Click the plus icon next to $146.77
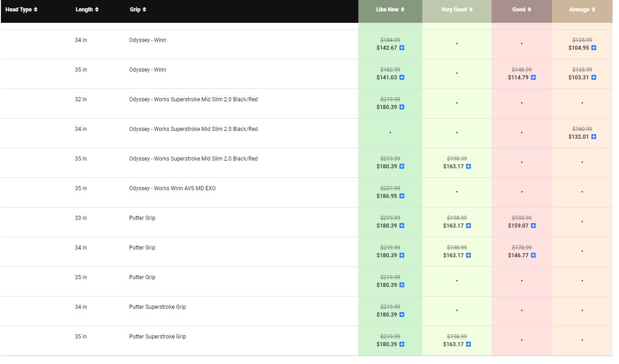This screenshot has width=619, height=364. click(x=533, y=255)
